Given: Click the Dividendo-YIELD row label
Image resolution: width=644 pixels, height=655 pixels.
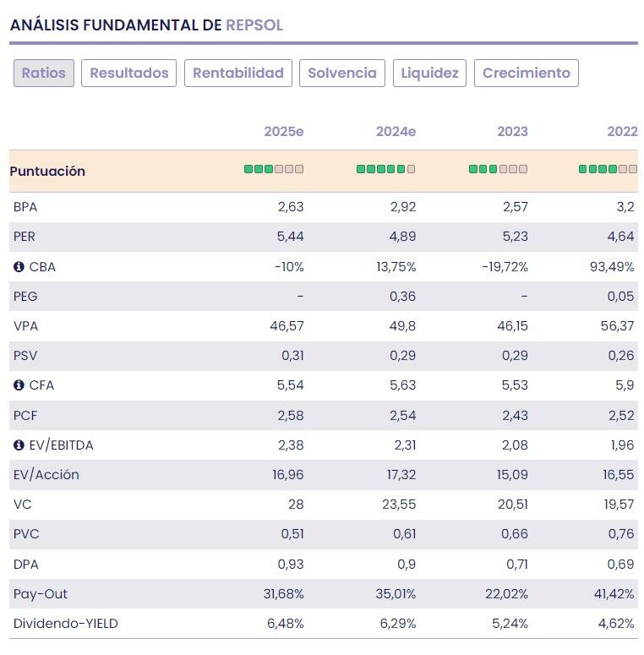Looking at the screenshot, I should click(x=66, y=624).
